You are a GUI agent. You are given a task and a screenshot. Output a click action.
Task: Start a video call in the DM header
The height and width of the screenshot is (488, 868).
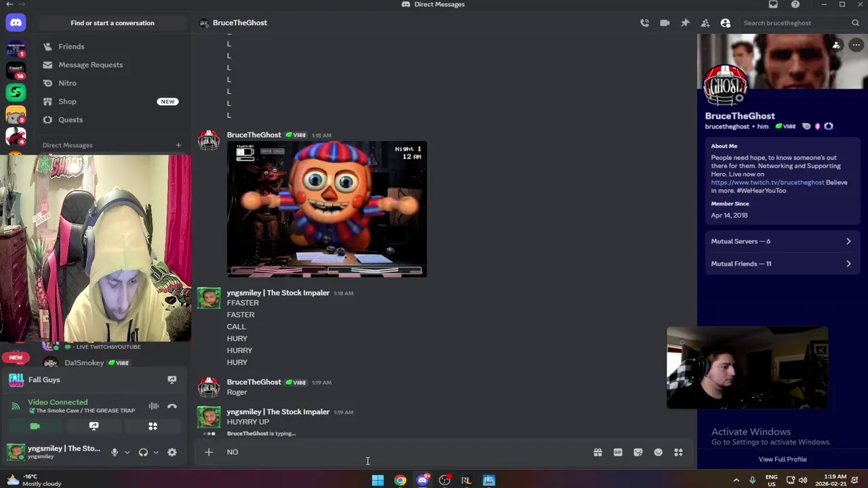coord(665,23)
